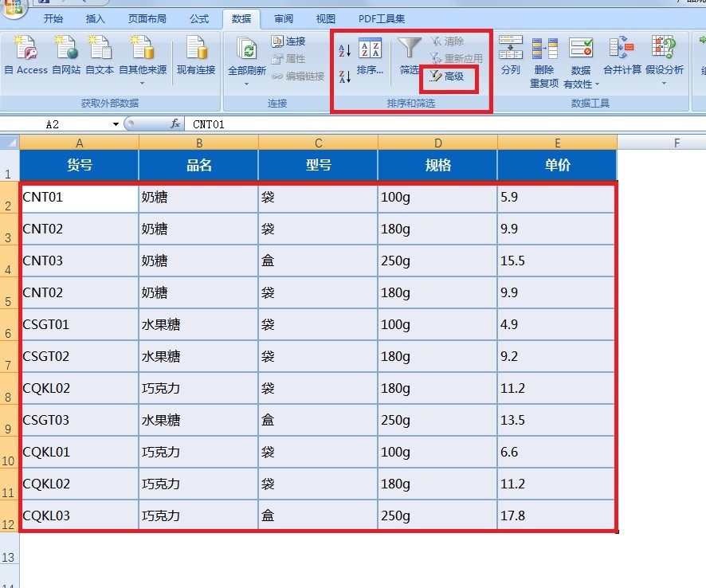Open the 分列 text-to-columns tool
This screenshot has height=588, width=706.
click(x=512, y=49)
